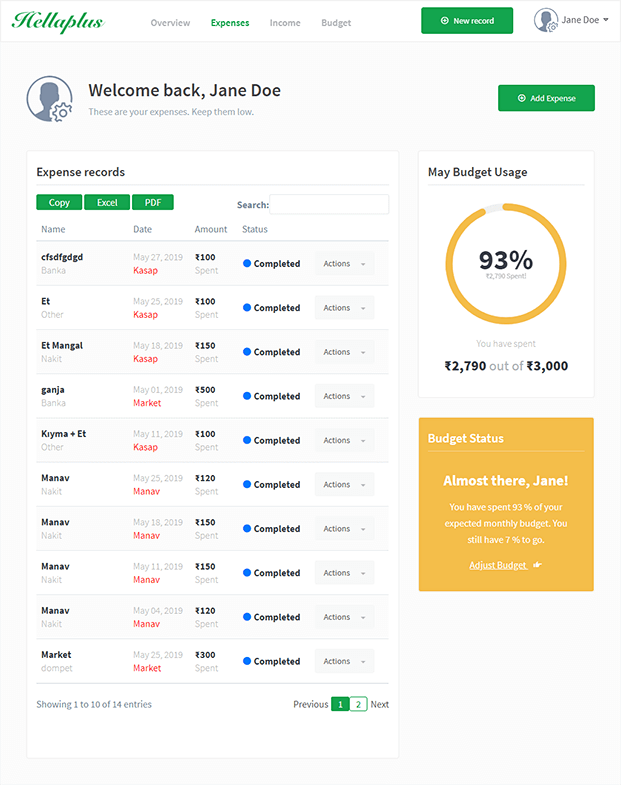Expand Actions dropdown for cfsdfgdgd expense
Image resolution: width=621 pixels, height=785 pixels.
344,264
